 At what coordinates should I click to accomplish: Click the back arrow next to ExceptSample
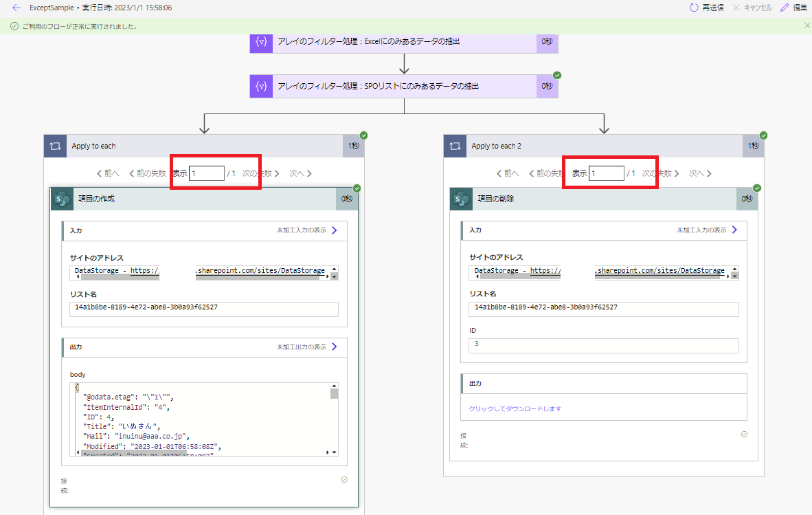pyautogui.click(x=15, y=7)
